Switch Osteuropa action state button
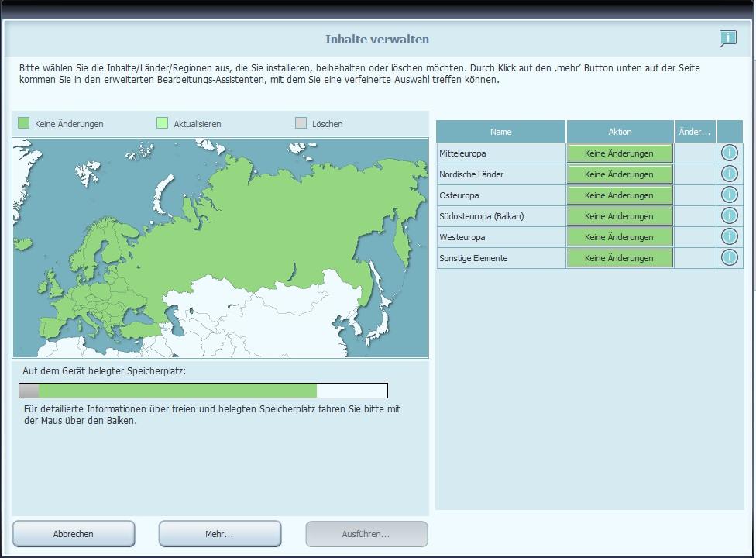The height and width of the screenshot is (558, 756). [x=619, y=195]
